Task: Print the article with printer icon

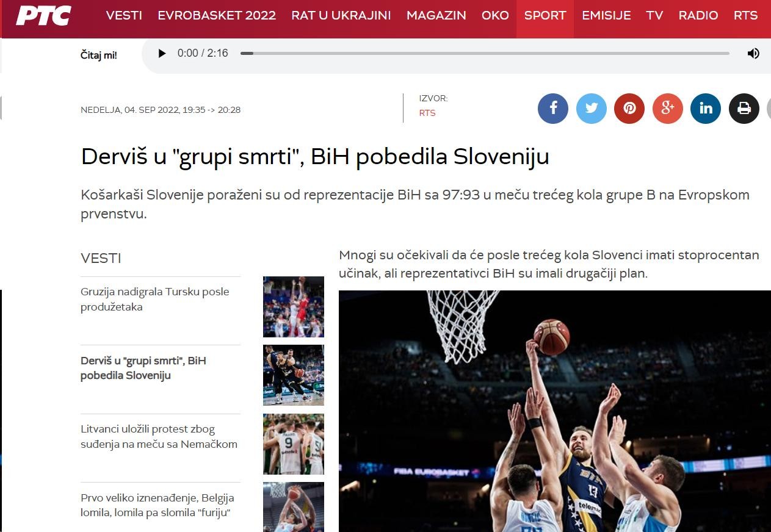Action: click(x=744, y=109)
